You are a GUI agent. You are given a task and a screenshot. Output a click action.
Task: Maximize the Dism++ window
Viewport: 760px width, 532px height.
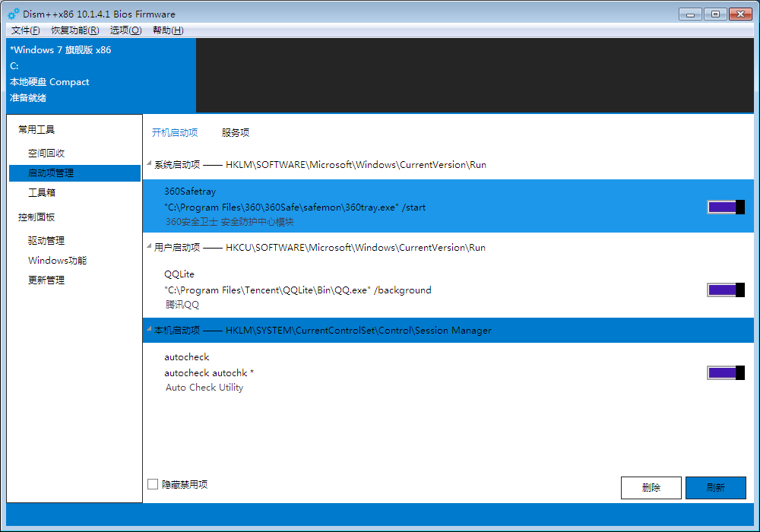pyautogui.click(x=715, y=14)
